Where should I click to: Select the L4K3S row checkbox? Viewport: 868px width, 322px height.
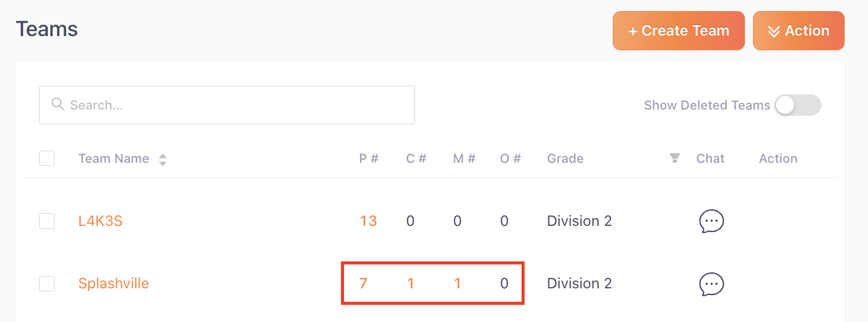(47, 221)
